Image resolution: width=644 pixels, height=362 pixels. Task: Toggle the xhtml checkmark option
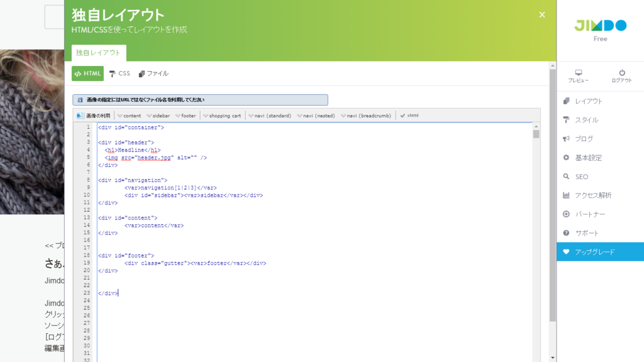(x=409, y=116)
